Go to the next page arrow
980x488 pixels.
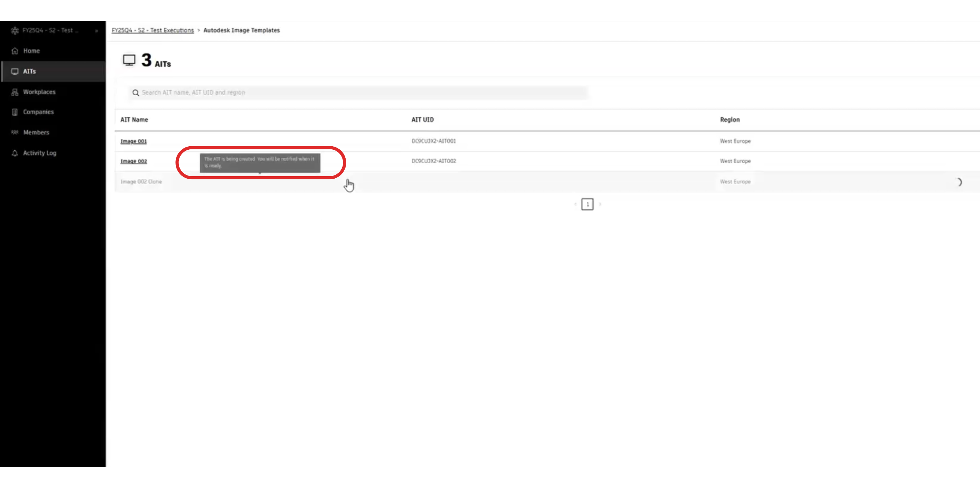[x=600, y=204]
